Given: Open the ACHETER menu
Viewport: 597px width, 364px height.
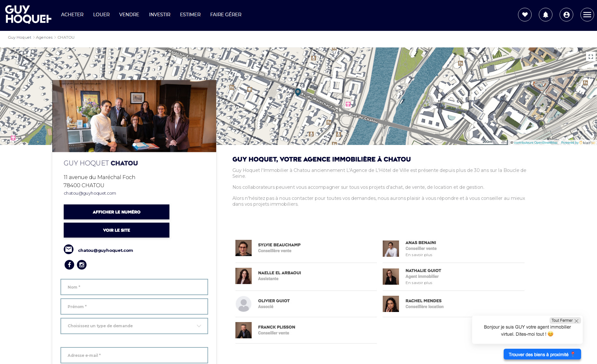Looking at the screenshot, I should tap(72, 15).
